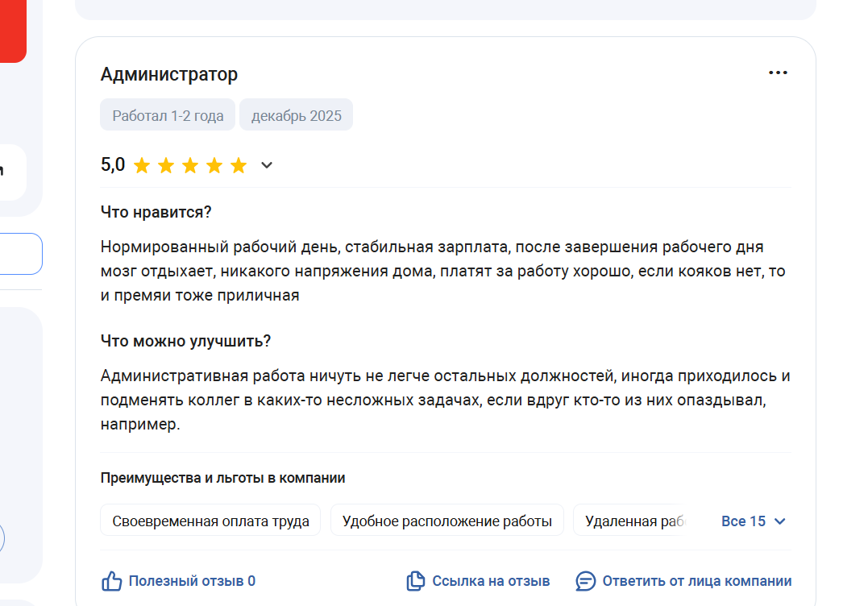Click the partially visible Удаленная работа tag

(633, 521)
